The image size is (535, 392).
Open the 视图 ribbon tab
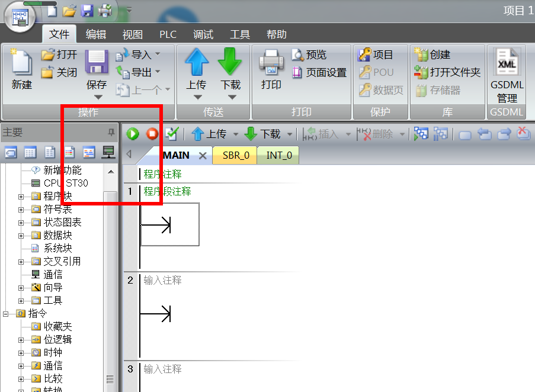click(132, 34)
